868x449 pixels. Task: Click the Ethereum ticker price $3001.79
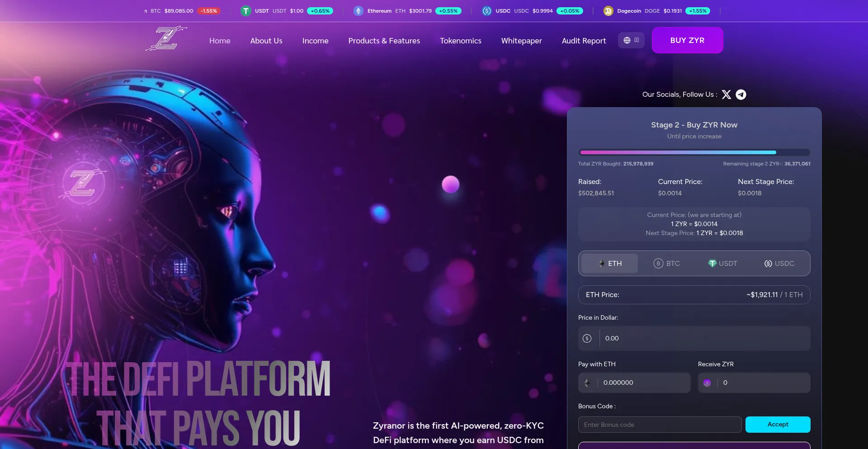(420, 11)
